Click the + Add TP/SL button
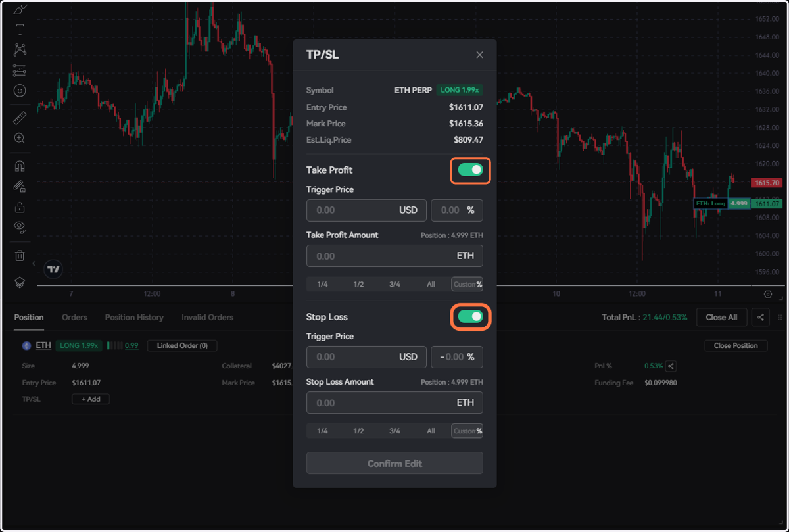Viewport: 789px width, 532px height. 91,399
